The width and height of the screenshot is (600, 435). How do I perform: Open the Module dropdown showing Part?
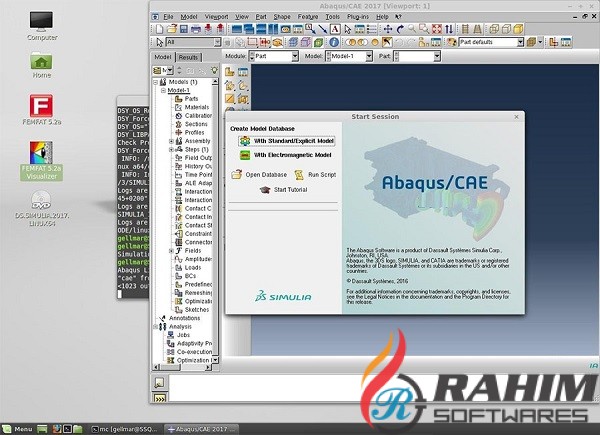click(274, 56)
